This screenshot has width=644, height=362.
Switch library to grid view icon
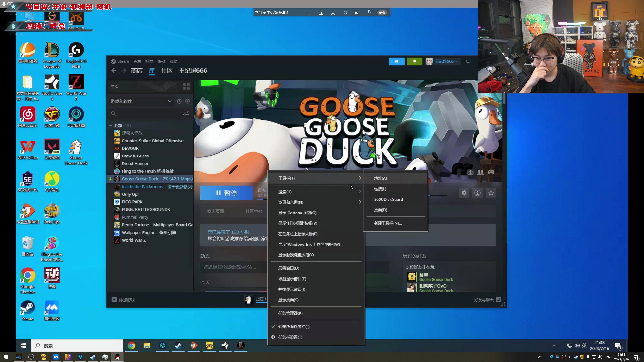click(186, 86)
